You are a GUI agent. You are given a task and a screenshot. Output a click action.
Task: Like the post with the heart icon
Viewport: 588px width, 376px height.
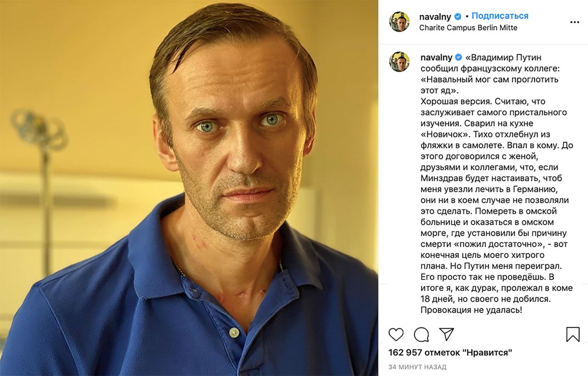pos(396,334)
